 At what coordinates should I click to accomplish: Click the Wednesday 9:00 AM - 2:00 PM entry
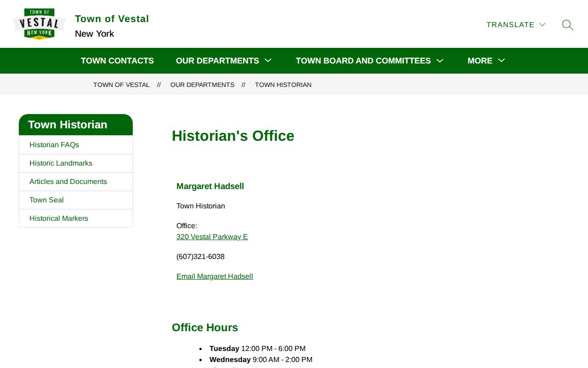(261, 360)
